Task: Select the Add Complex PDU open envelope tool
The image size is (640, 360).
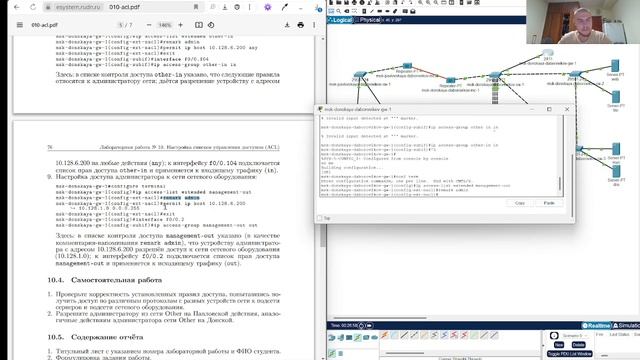Action: coord(413,11)
